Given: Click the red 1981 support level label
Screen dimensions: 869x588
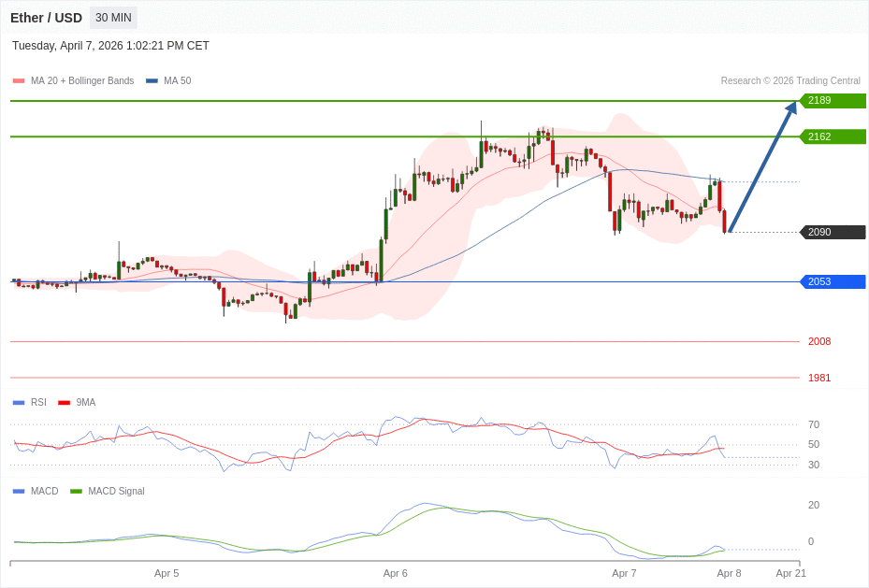Looking at the screenshot, I should (819, 378).
